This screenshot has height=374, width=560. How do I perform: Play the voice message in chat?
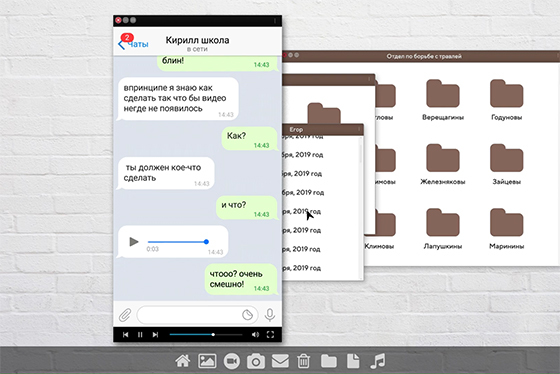point(134,242)
